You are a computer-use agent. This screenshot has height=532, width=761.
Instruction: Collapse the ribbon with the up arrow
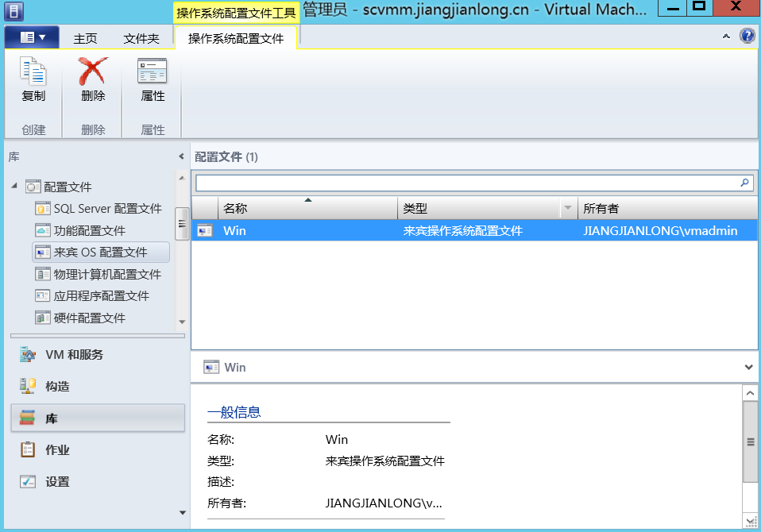click(x=726, y=36)
